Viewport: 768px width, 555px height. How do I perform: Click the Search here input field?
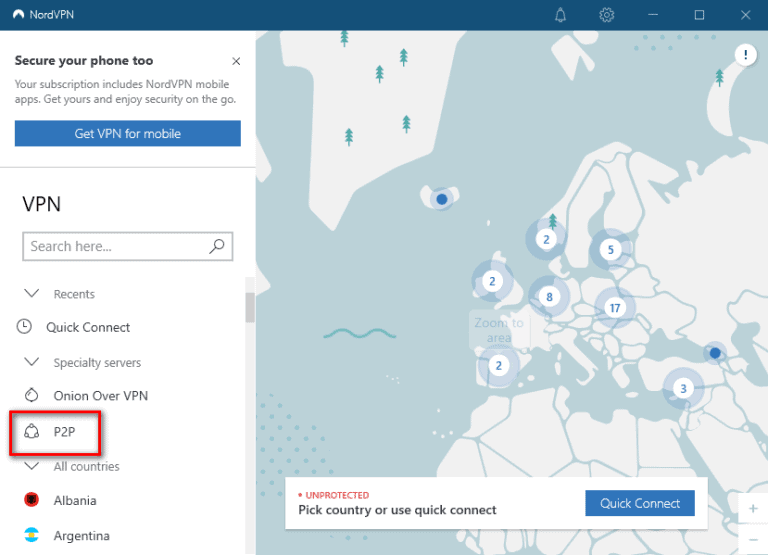115,246
